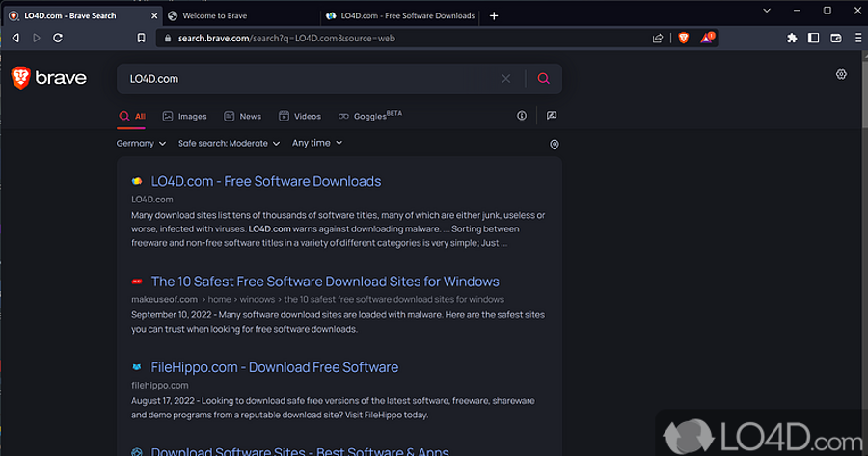
Task: Open the Brave main hamburger menu
Action: coord(858,39)
